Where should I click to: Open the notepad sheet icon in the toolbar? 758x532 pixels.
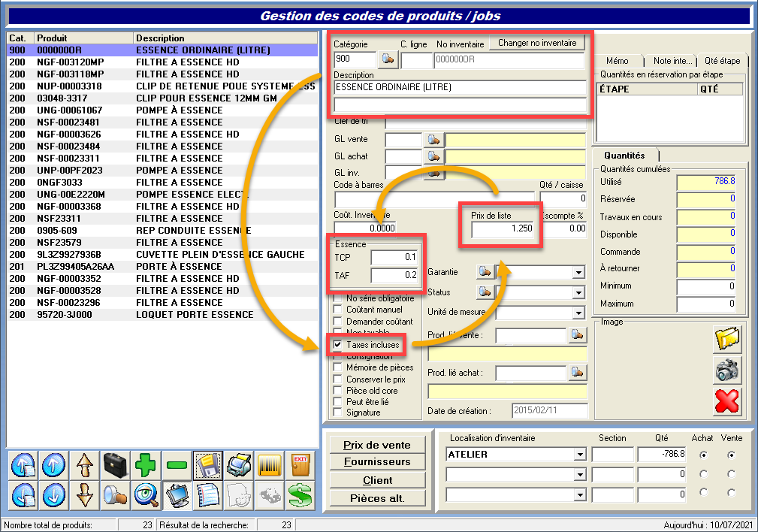pos(207,495)
